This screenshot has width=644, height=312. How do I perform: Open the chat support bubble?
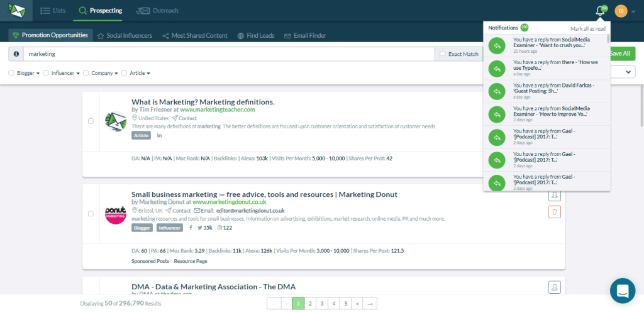click(x=623, y=291)
